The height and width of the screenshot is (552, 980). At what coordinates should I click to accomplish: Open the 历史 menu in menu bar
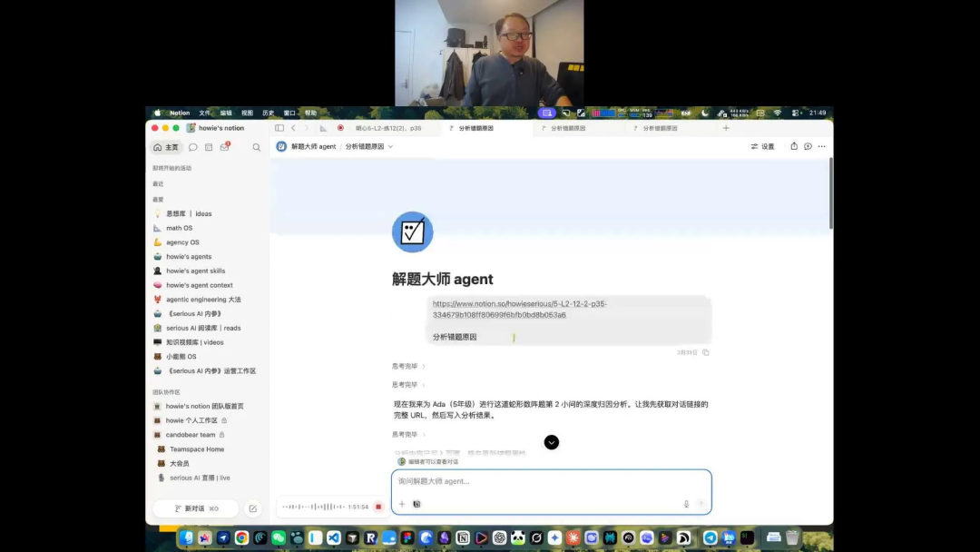[268, 113]
